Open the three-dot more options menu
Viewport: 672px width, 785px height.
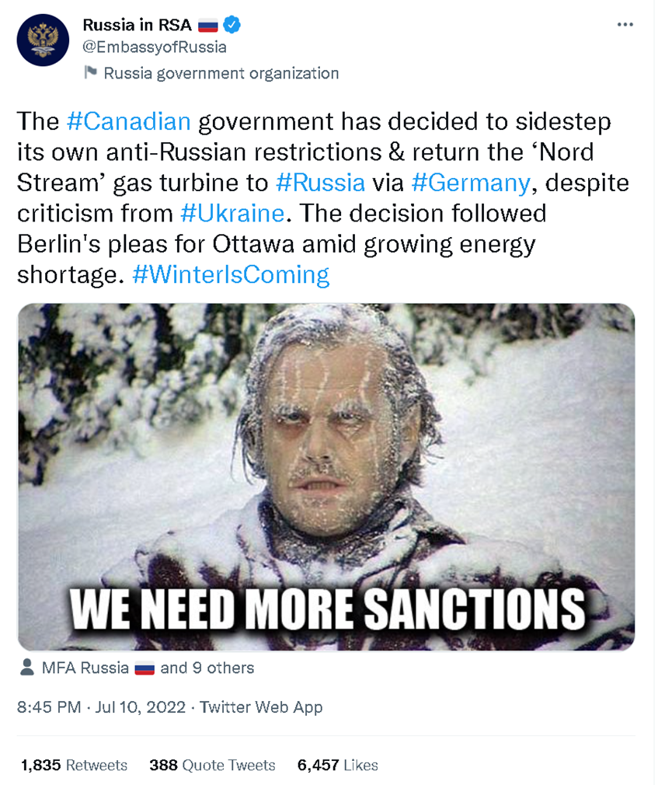(625, 25)
